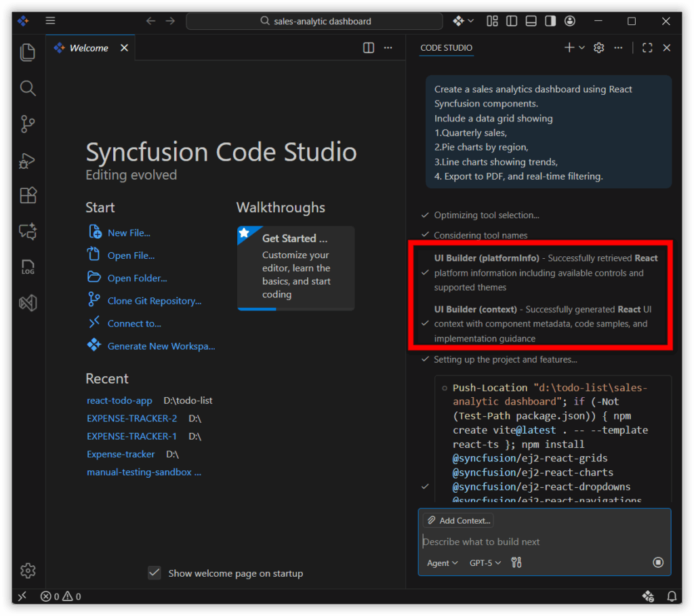Open the react-todo-app recent project link
The width and height of the screenshot is (694, 616).
[119, 401]
